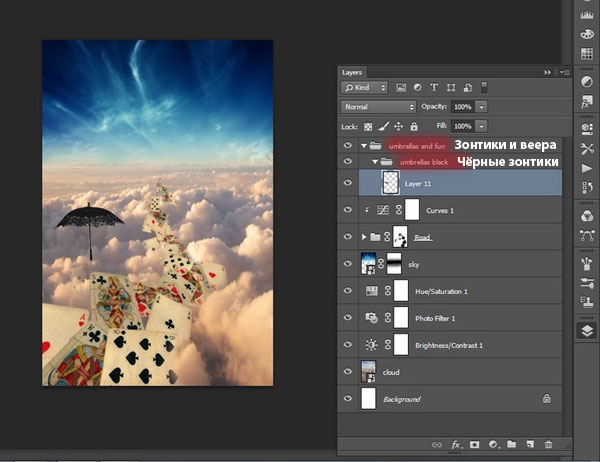Open the Styles fx panel icon
Image resolution: width=600 pixels, height=462 pixels.
587,102
